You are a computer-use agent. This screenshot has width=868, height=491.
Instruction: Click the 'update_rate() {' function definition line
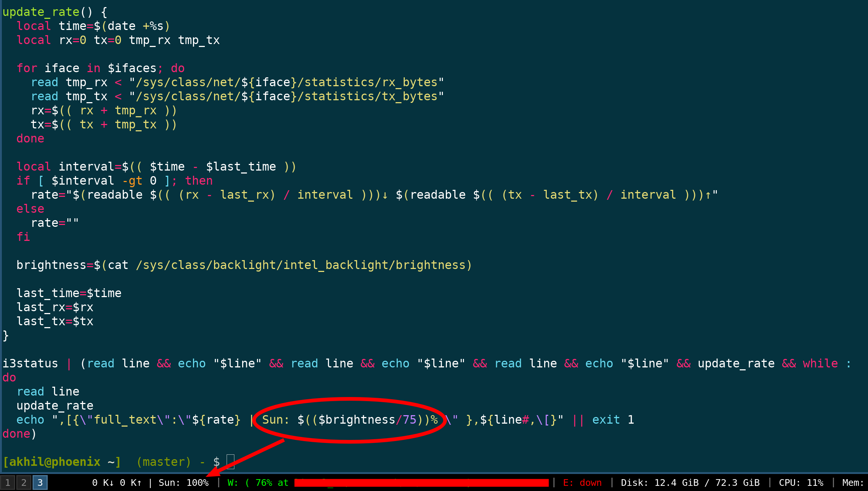point(55,12)
